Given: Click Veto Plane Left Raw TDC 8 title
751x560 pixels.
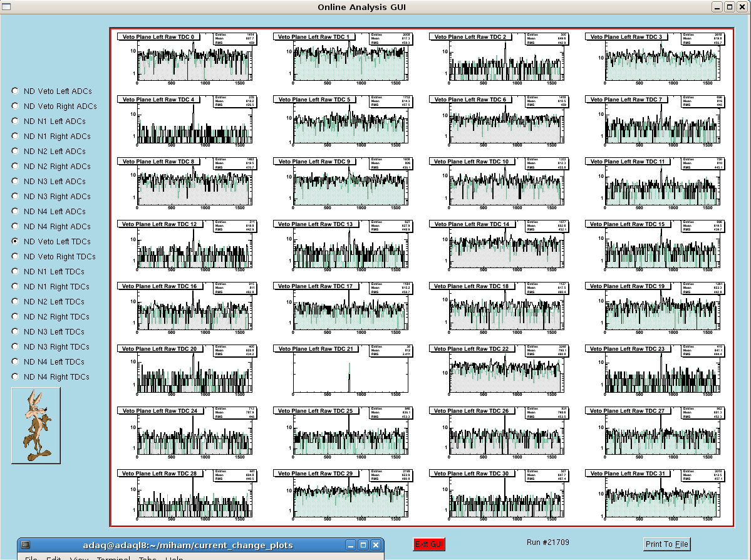Looking at the screenshot, I should (158, 162).
